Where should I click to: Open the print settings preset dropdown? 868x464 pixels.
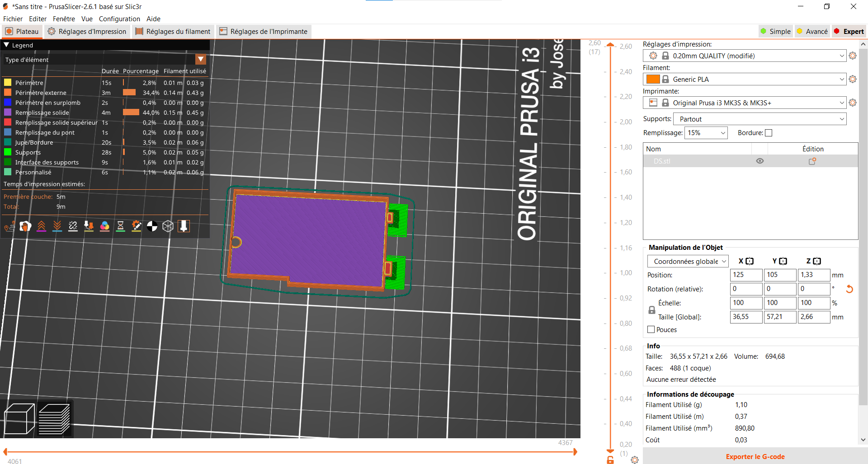coord(744,56)
